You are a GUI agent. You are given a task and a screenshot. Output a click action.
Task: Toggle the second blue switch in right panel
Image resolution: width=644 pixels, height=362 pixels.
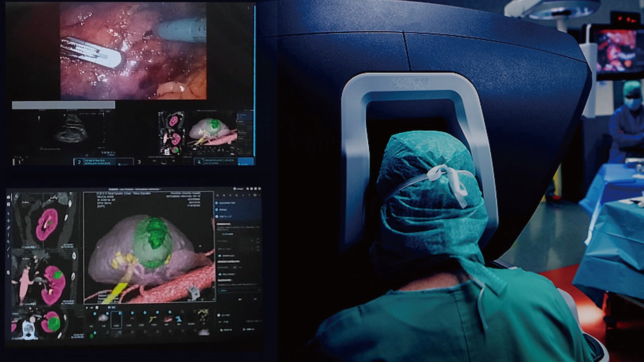point(217,210)
